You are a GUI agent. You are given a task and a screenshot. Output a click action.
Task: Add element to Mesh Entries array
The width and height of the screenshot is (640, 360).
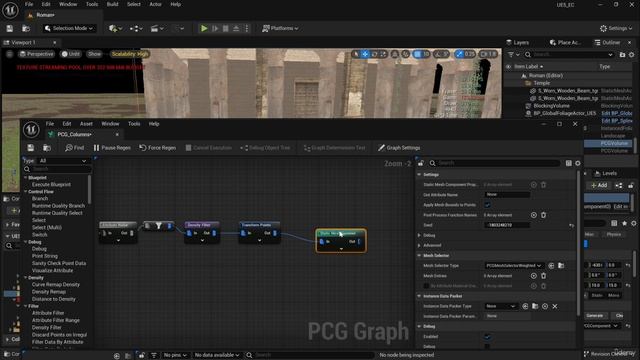(533, 276)
